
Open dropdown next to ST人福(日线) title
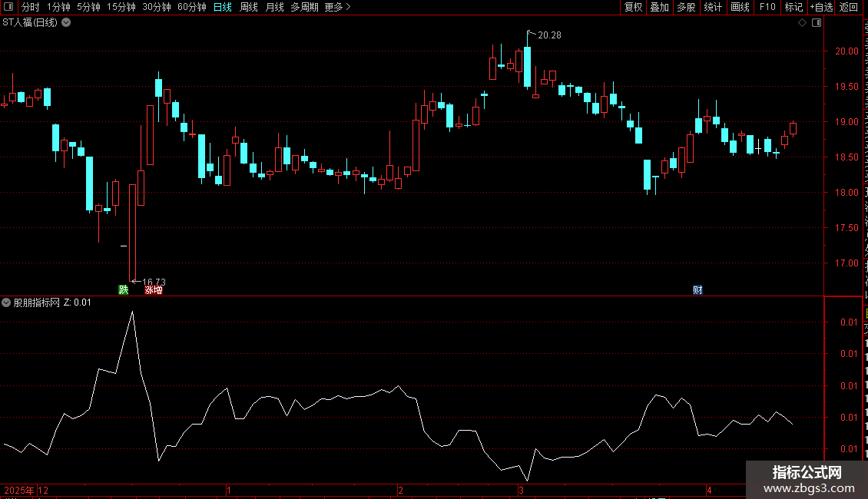[66, 23]
